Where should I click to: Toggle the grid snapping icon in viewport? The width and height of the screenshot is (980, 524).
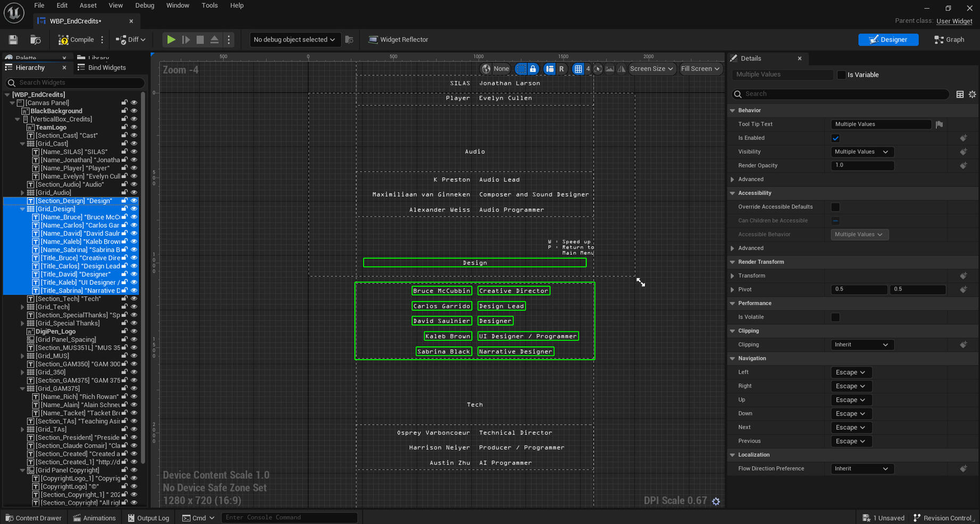click(x=578, y=69)
